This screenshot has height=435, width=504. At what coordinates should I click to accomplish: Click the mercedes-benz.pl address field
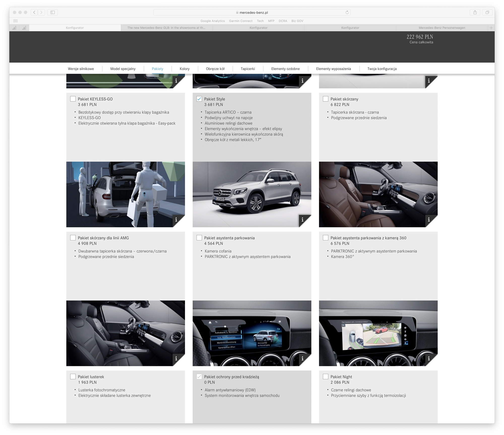252,12
